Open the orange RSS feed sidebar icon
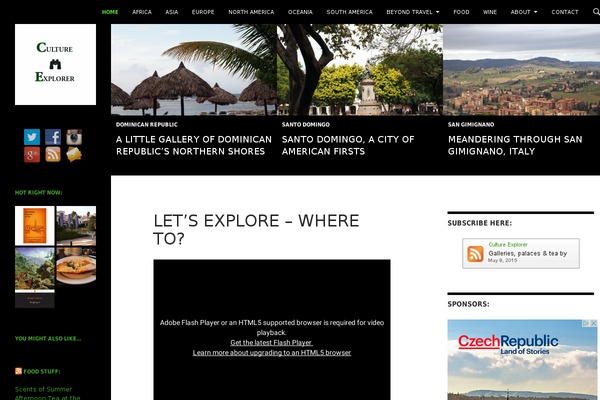 [x=53, y=154]
